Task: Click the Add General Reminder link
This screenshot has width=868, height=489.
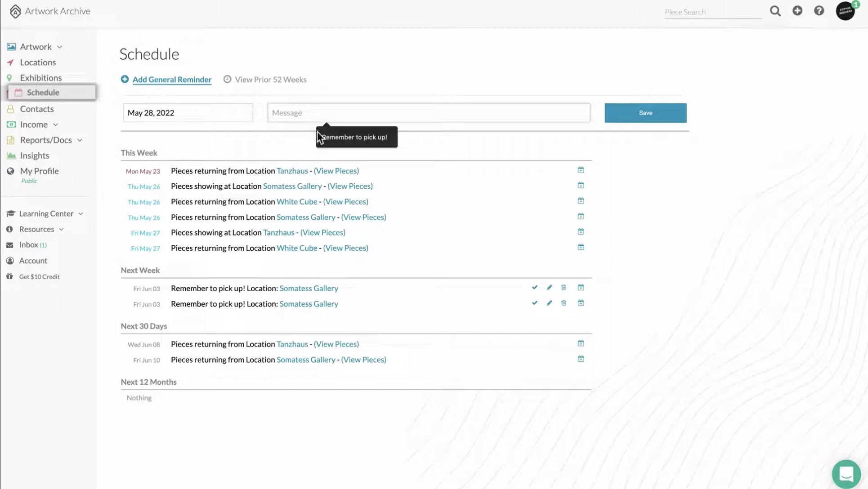Action: pyautogui.click(x=172, y=80)
